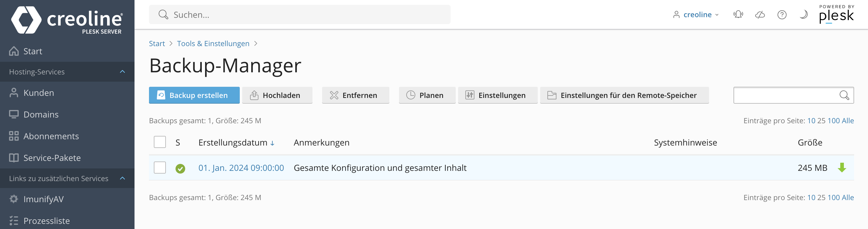Collapse Links zu zusätzlichen Services section
The height and width of the screenshot is (229, 868).
coord(123,178)
